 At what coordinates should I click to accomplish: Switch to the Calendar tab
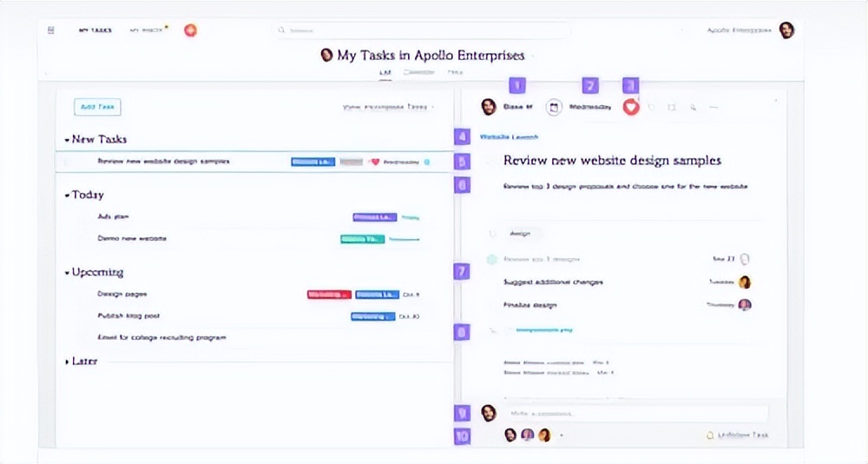point(418,72)
